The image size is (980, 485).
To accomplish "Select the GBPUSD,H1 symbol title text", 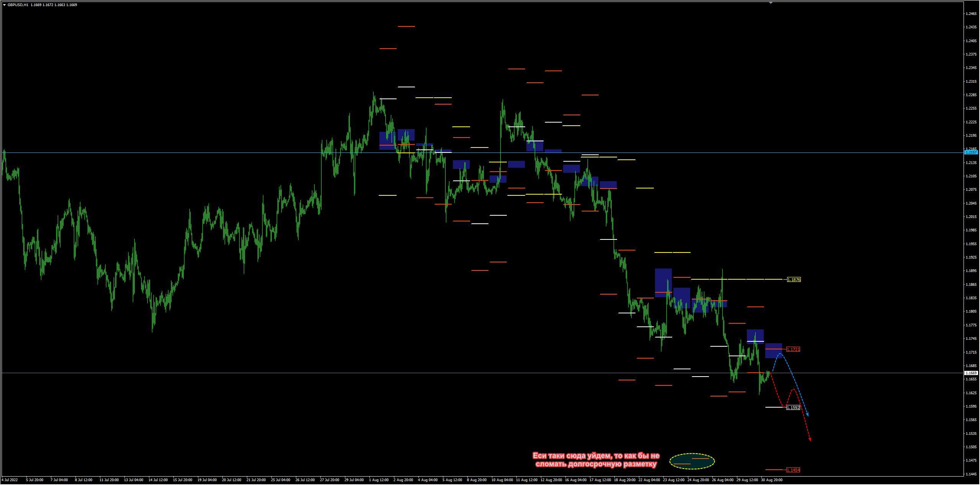I will coord(18,5).
